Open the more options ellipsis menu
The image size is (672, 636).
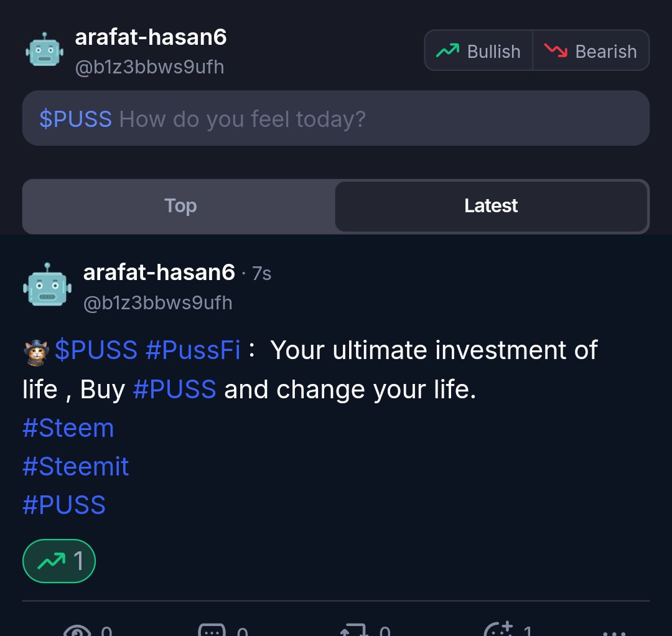[x=614, y=633]
